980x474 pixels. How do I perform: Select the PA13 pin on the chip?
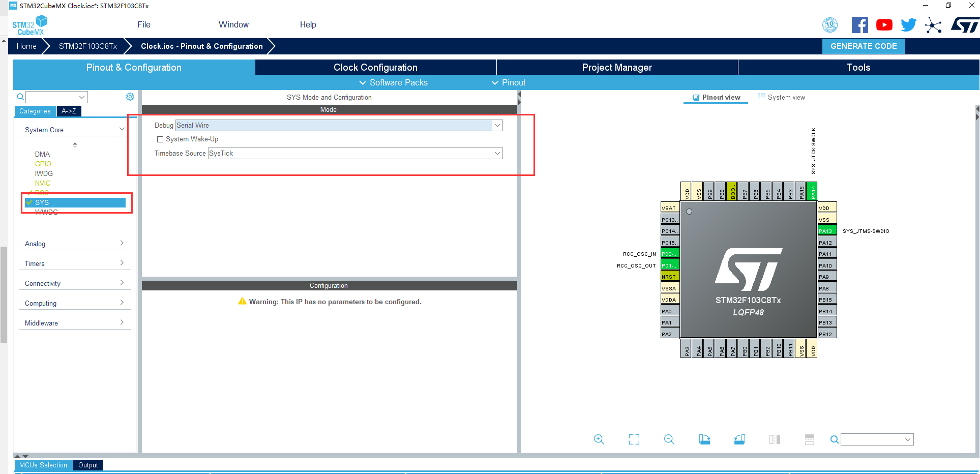827,231
